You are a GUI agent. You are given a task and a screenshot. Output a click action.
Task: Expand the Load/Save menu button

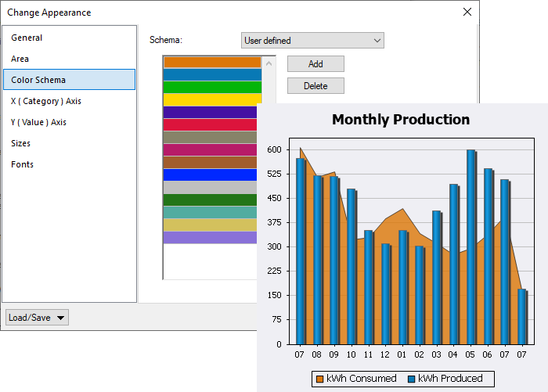37,318
